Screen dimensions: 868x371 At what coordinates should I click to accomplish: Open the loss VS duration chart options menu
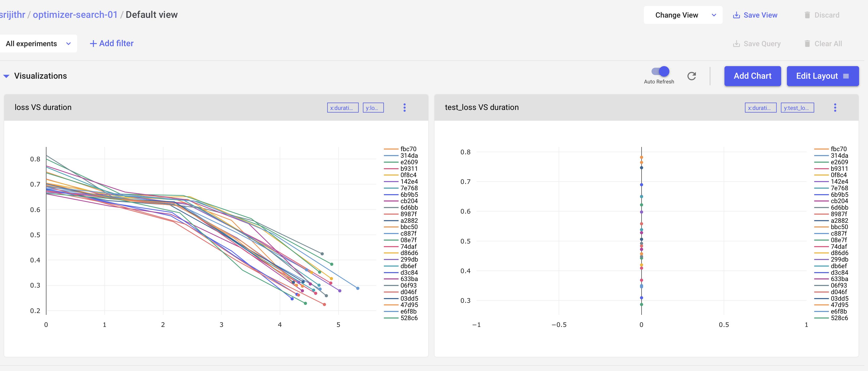(x=404, y=108)
